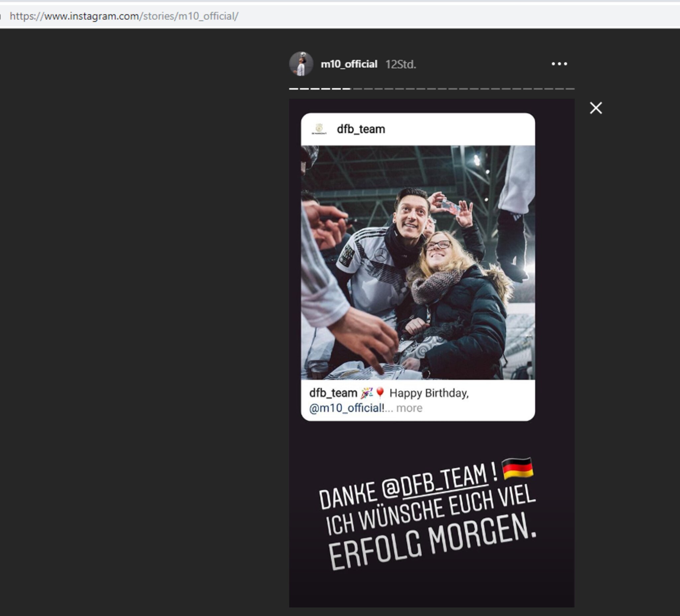
Task: Click the party popper emoji in caption
Action: coord(366,393)
